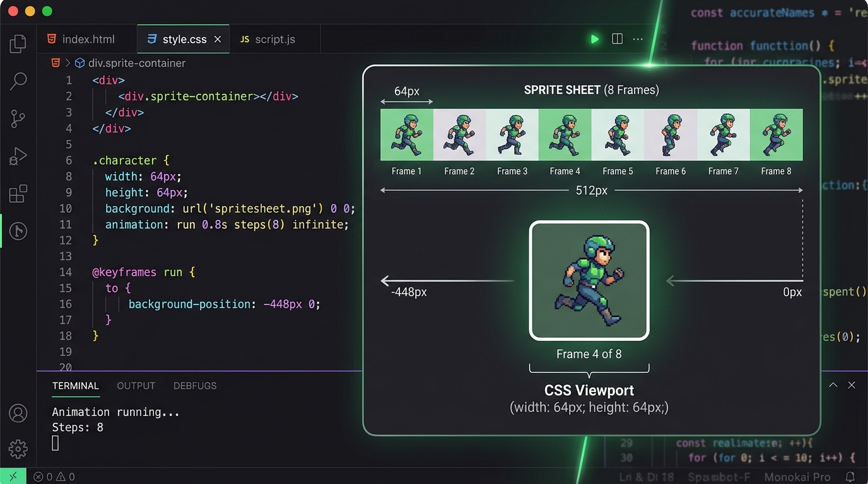Open the Search magnifier in activity bar

(x=18, y=81)
